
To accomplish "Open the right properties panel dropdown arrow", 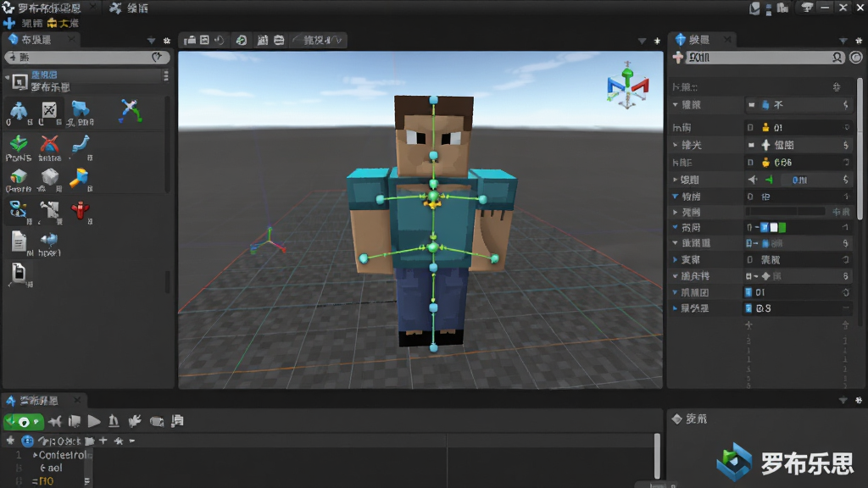I will (x=843, y=41).
